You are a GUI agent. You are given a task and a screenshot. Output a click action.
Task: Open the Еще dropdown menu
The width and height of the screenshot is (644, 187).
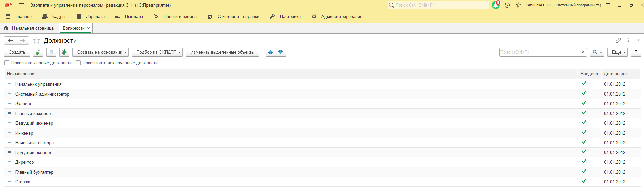tap(617, 52)
